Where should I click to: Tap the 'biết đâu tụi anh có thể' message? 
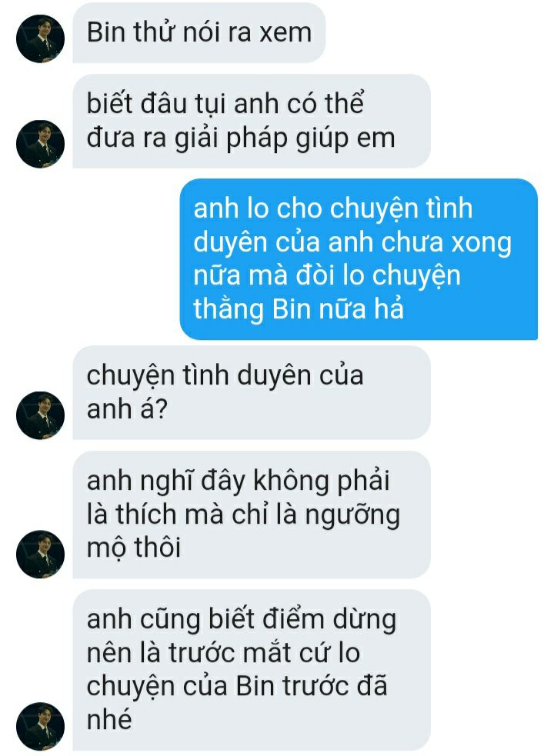(x=252, y=121)
